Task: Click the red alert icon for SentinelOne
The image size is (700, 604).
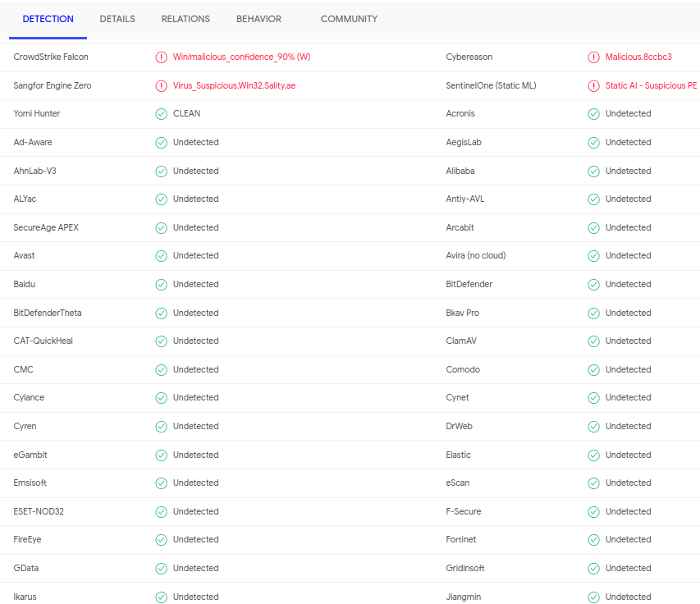Action: [593, 85]
